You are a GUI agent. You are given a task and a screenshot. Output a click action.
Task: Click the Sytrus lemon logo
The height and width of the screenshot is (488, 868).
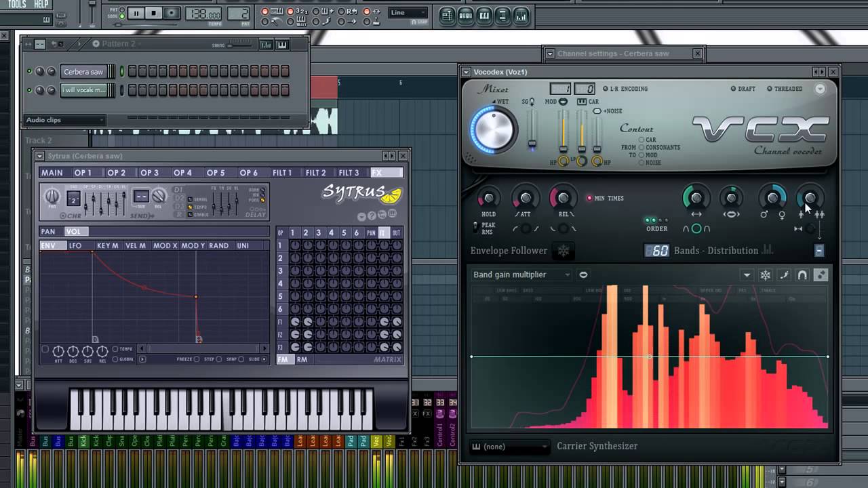[392, 196]
